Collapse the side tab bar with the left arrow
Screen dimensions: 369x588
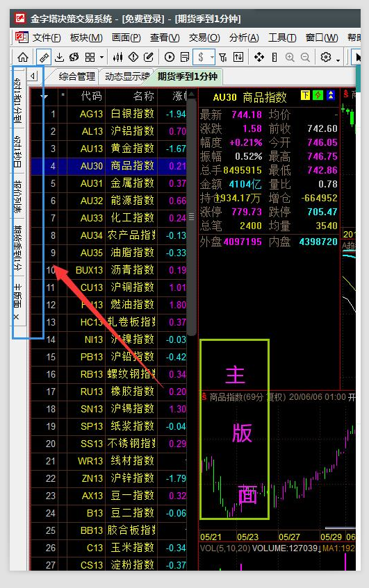point(33,76)
